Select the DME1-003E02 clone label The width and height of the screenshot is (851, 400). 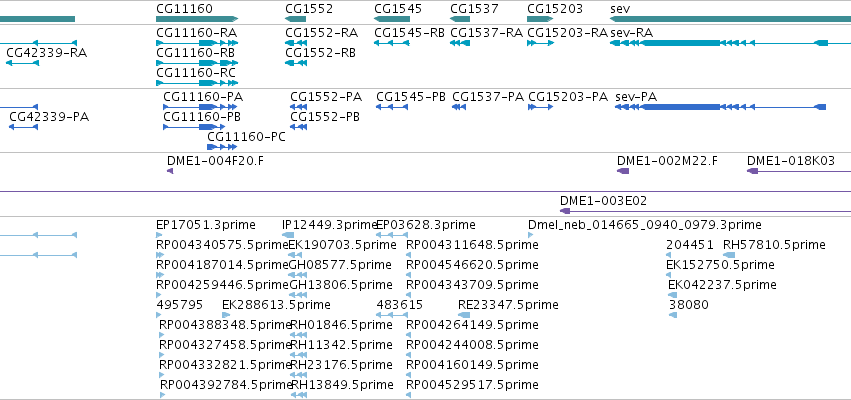coord(604,201)
